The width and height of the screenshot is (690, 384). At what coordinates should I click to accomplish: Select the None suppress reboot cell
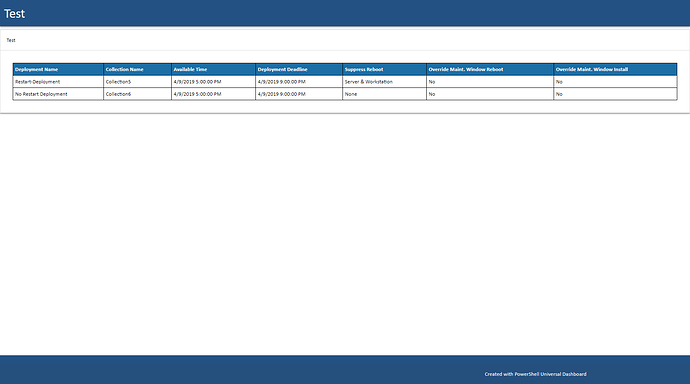point(384,94)
